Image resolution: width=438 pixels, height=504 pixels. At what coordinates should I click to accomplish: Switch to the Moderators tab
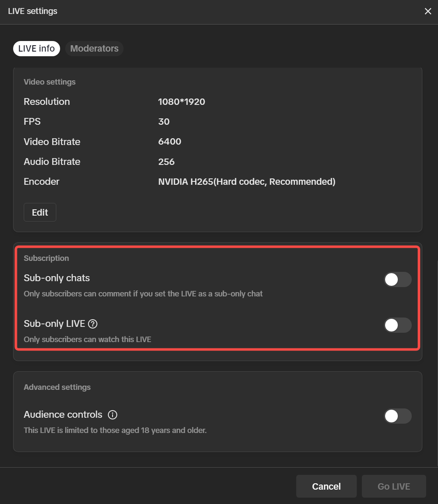click(x=94, y=49)
